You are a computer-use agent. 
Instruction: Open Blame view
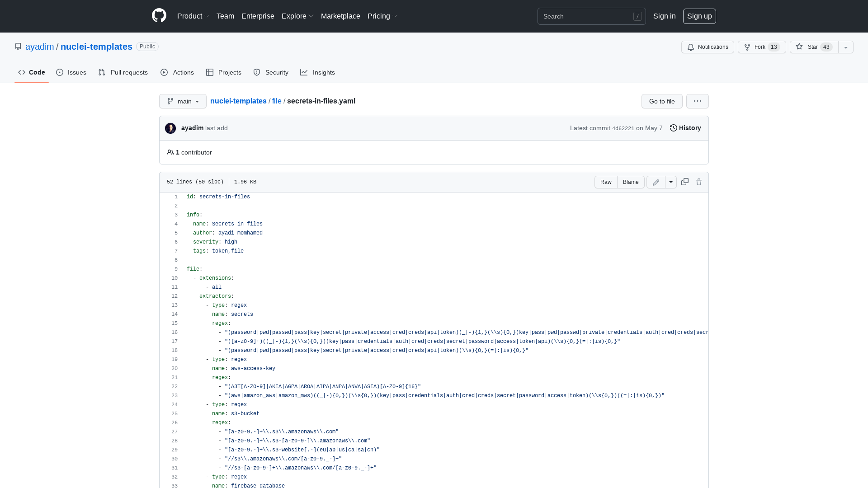tap(631, 182)
